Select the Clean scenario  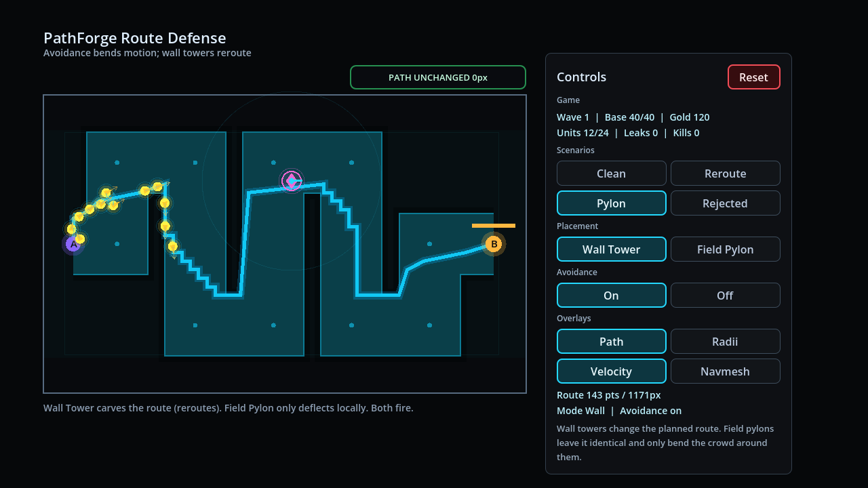[x=611, y=174]
